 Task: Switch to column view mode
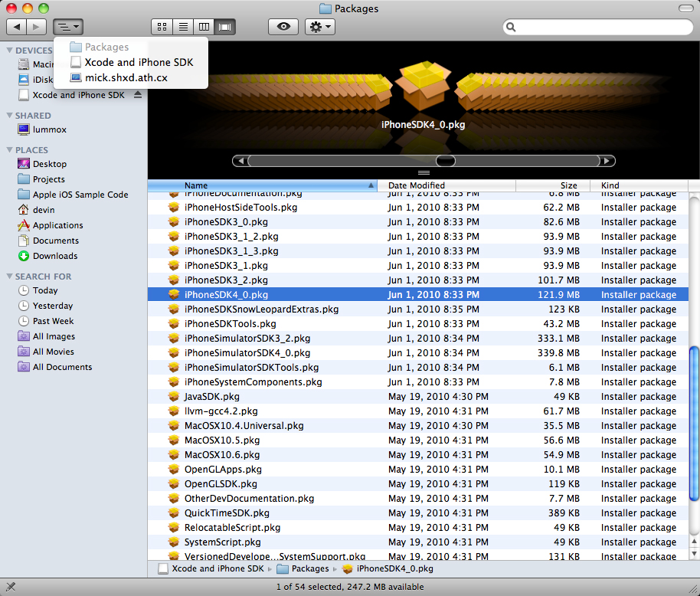pos(204,27)
